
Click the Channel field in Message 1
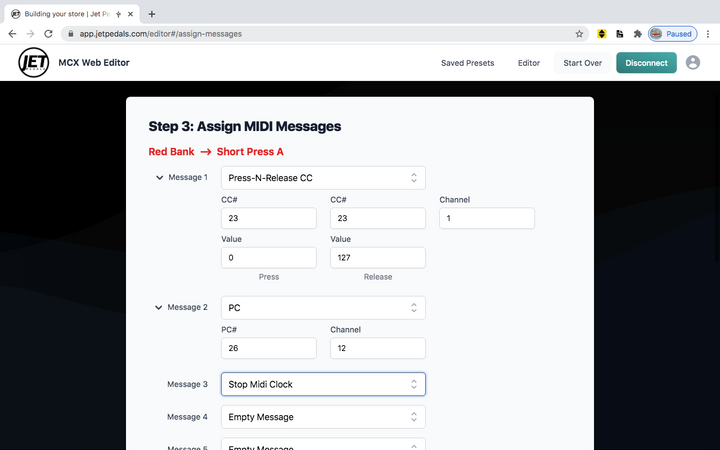pos(487,218)
